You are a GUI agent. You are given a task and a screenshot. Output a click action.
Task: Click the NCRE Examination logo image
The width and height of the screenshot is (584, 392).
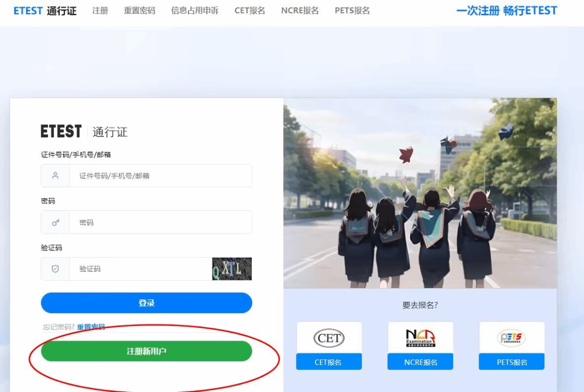[420, 338]
